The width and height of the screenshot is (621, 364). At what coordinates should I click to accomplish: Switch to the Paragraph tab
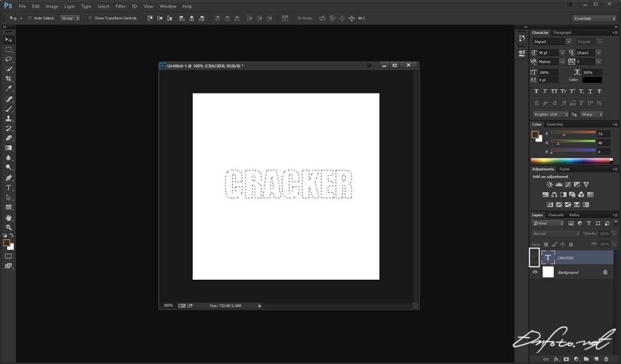coord(563,32)
